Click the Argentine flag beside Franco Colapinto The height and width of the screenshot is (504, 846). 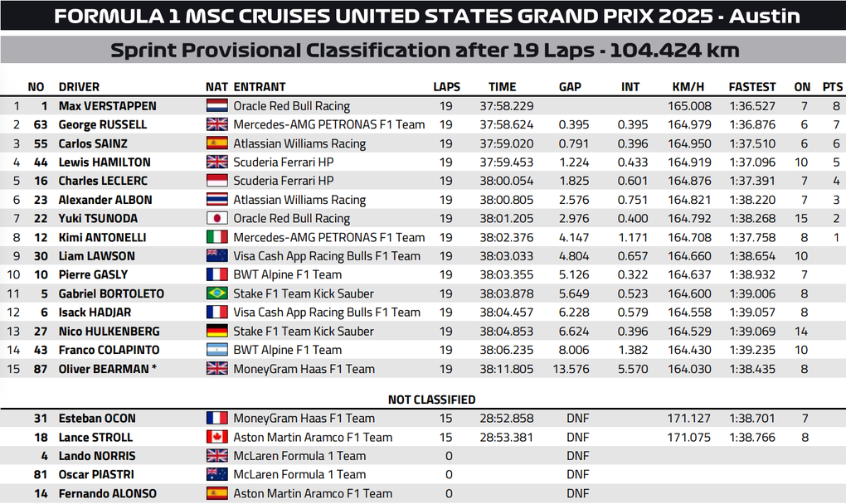tap(216, 350)
